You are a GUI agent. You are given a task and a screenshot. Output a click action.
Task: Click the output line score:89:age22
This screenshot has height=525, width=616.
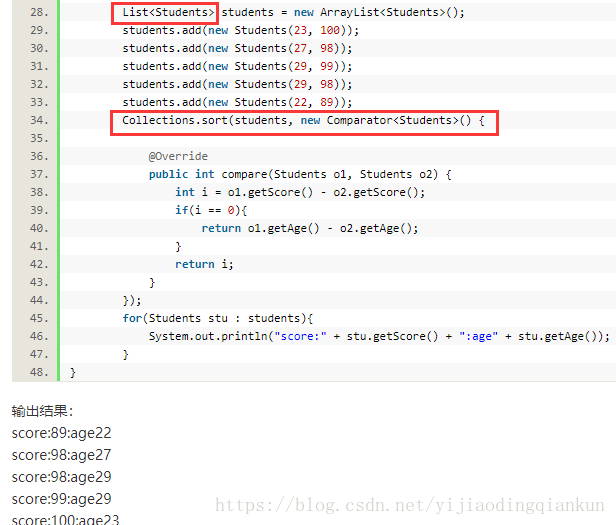(61, 433)
